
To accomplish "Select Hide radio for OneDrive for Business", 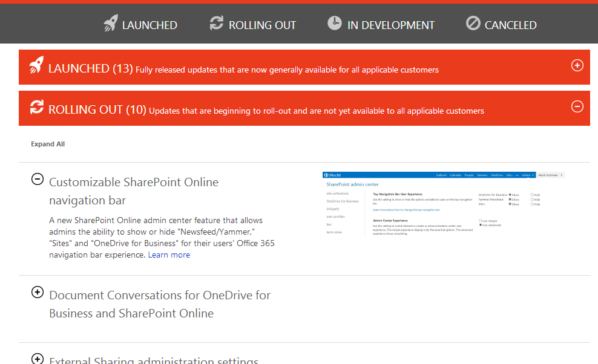I will (532, 195).
